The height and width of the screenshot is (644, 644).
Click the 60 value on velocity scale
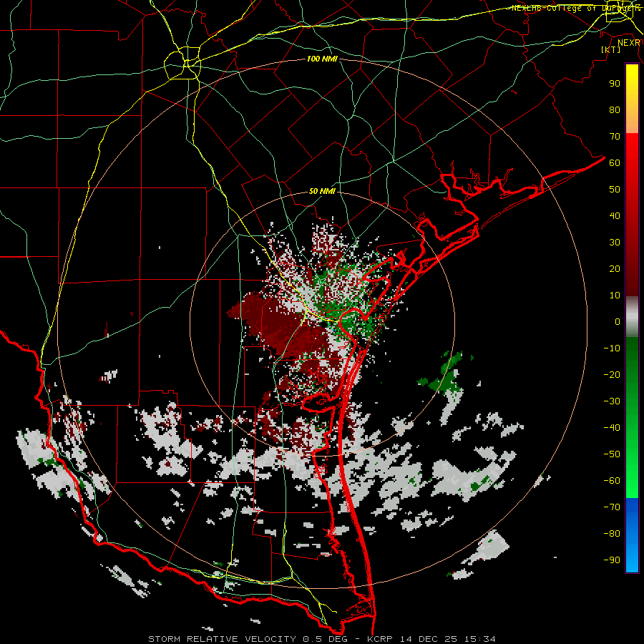coord(615,163)
